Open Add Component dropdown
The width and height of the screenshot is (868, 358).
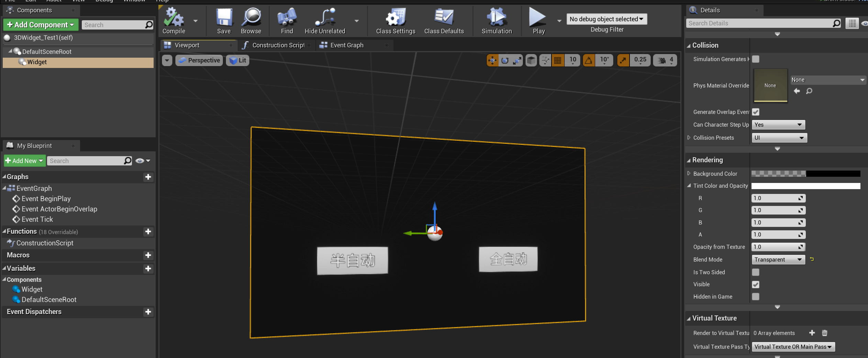[x=41, y=25]
